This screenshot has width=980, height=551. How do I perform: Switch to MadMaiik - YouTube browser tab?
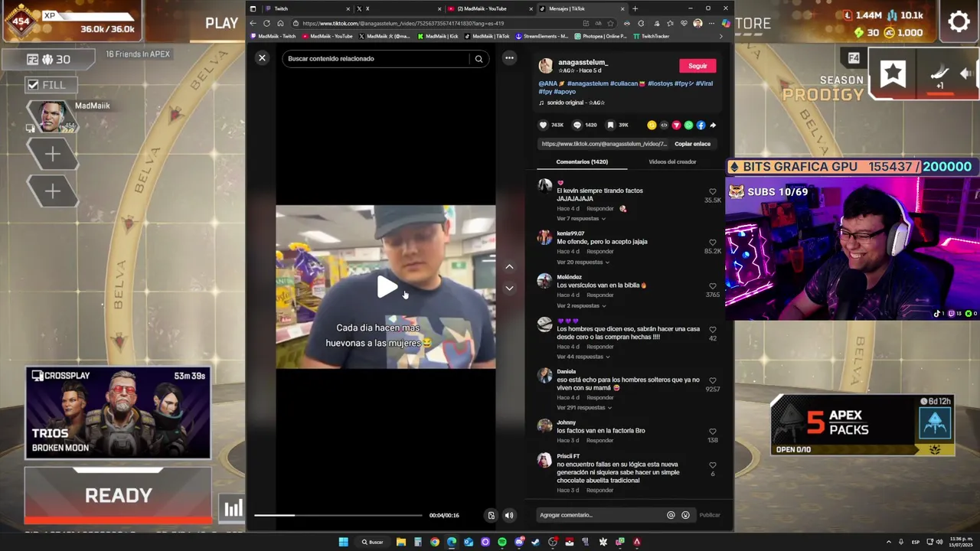click(490, 8)
